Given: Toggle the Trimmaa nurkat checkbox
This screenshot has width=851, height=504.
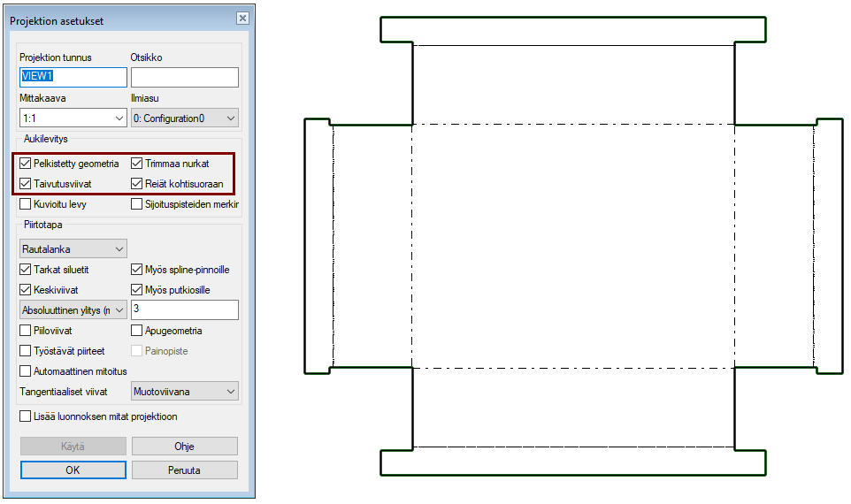Looking at the screenshot, I should 137,164.
